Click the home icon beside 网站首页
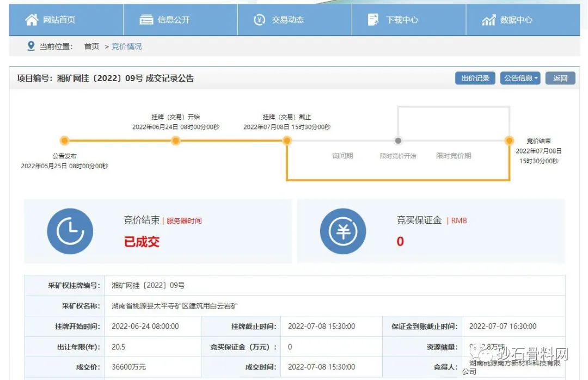 click(32, 20)
